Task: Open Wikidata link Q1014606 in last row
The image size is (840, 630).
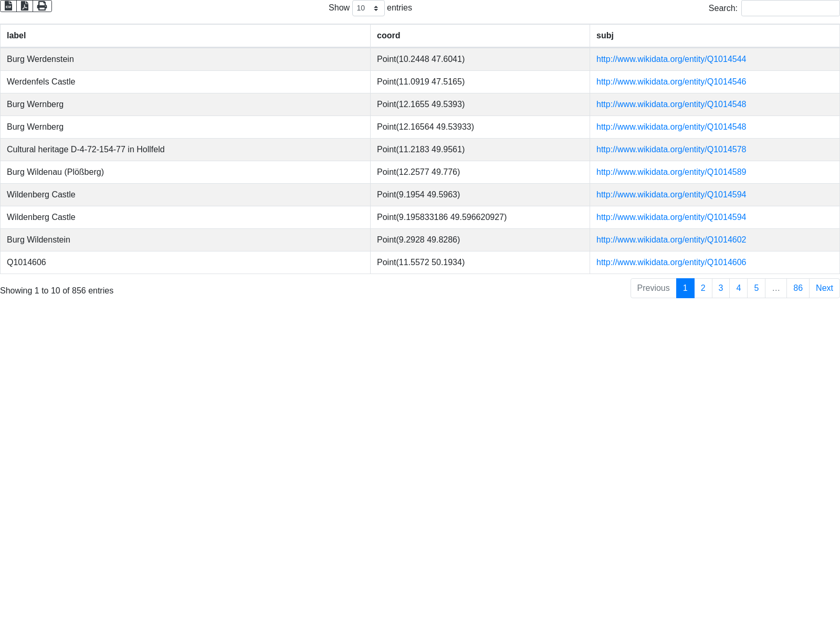Action: (671, 262)
